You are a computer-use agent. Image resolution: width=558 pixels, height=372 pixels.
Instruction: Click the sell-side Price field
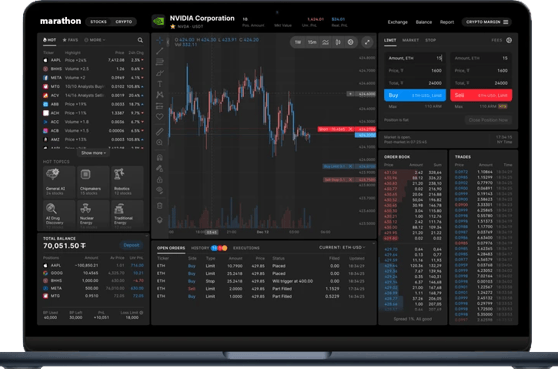point(481,70)
